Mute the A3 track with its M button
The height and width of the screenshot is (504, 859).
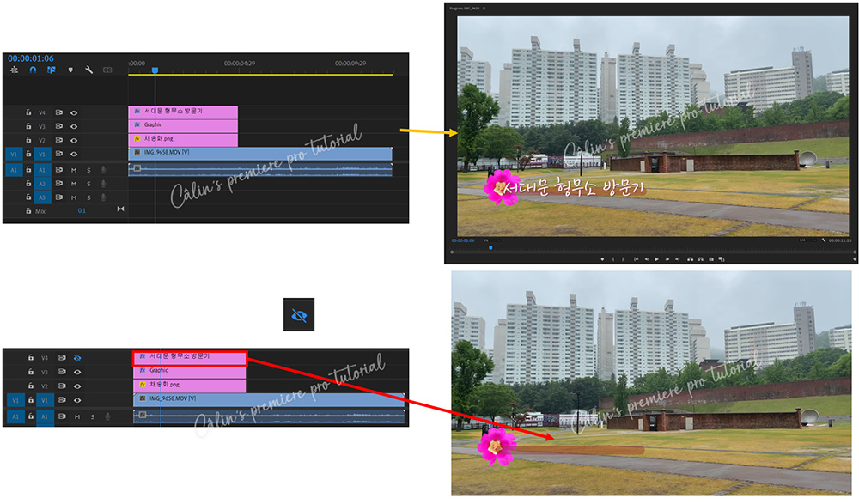[74, 197]
